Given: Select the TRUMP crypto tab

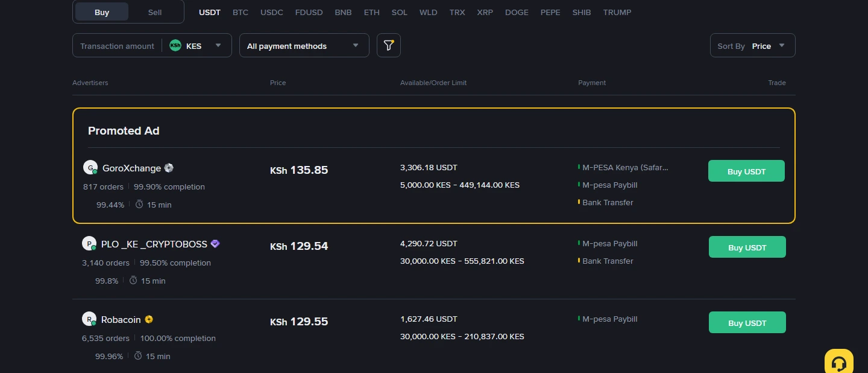Looking at the screenshot, I should click(x=617, y=12).
